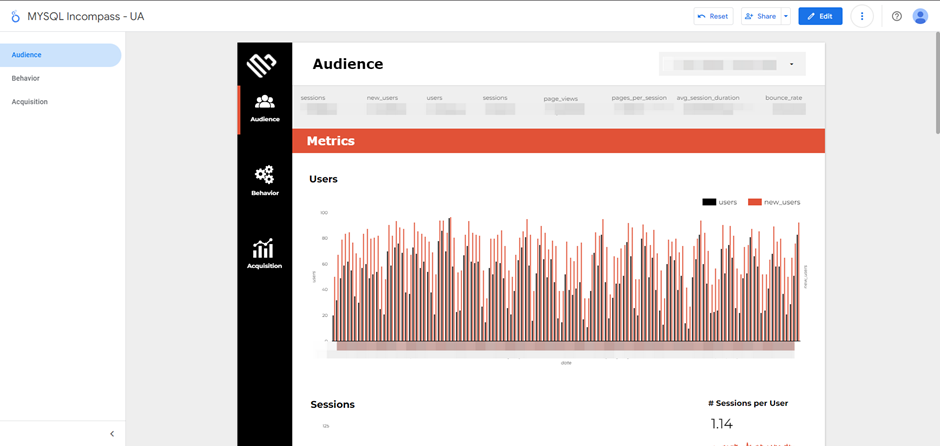Image resolution: width=940 pixels, height=446 pixels.
Task: Click the vertical scrollbar on the right
Action: pos(935,90)
